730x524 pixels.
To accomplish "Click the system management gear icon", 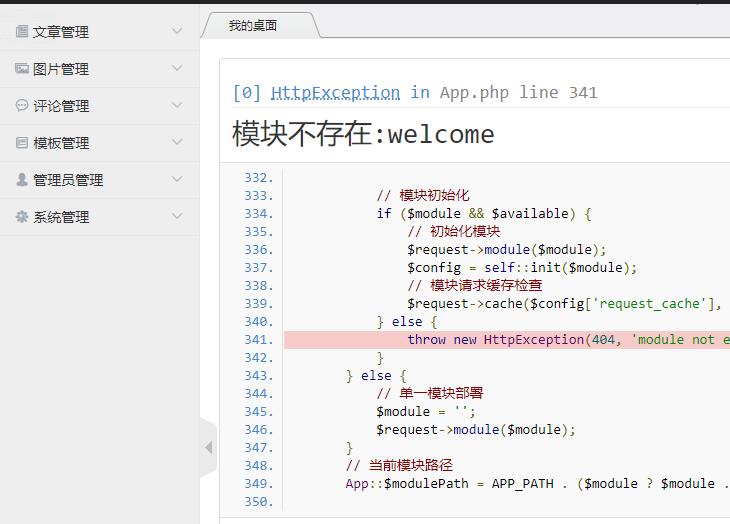I will coord(22,217).
